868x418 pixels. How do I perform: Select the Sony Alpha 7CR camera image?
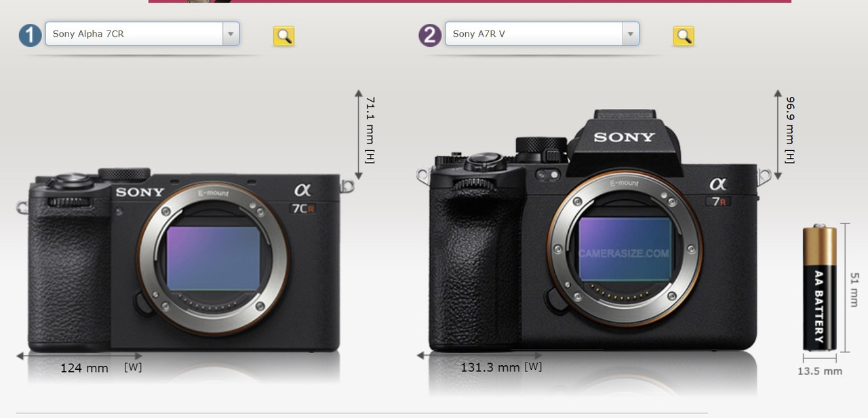(x=184, y=261)
